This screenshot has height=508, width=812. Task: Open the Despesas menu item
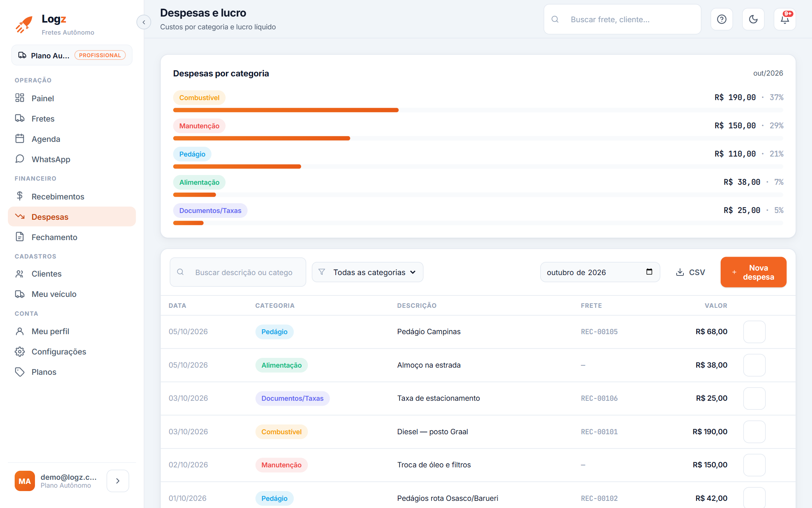click(x=72, y=217)
